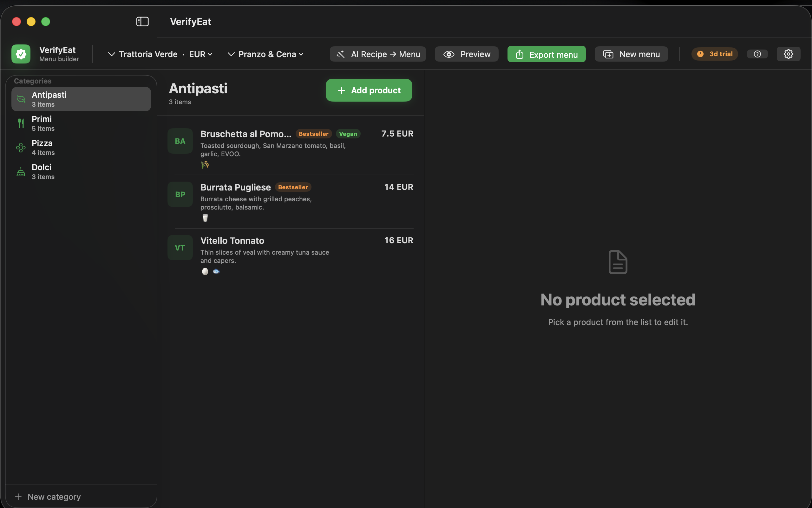The image size is (812, 508).
Task: Click the milk allergen icon under Burrata
Action: click(x=205, y=218)
